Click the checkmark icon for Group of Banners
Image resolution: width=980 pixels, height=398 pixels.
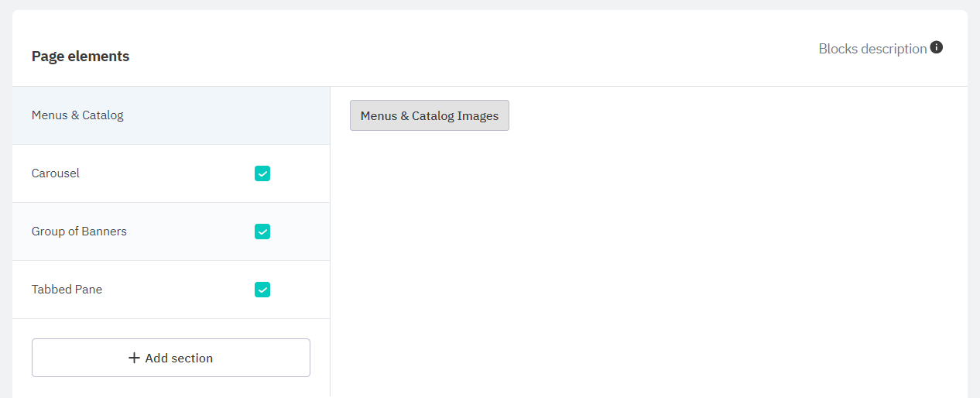262,232
